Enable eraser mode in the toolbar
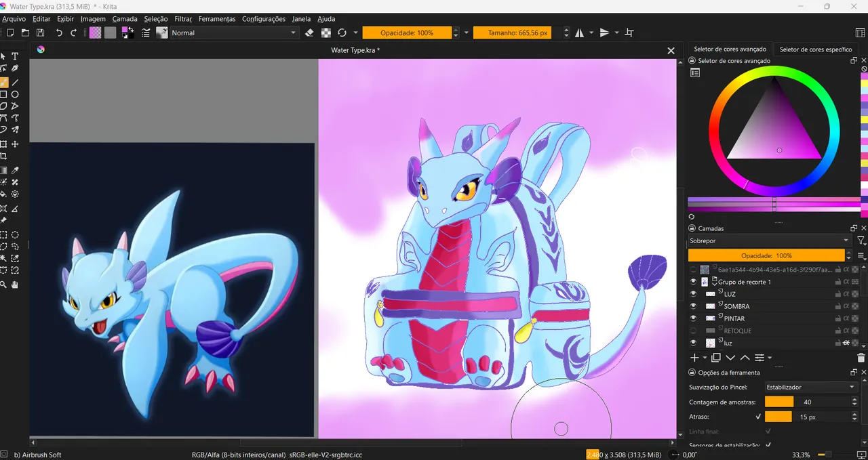The height and width of the screenshot is (460, 868). pyautogui.click(x=309, y=33)
